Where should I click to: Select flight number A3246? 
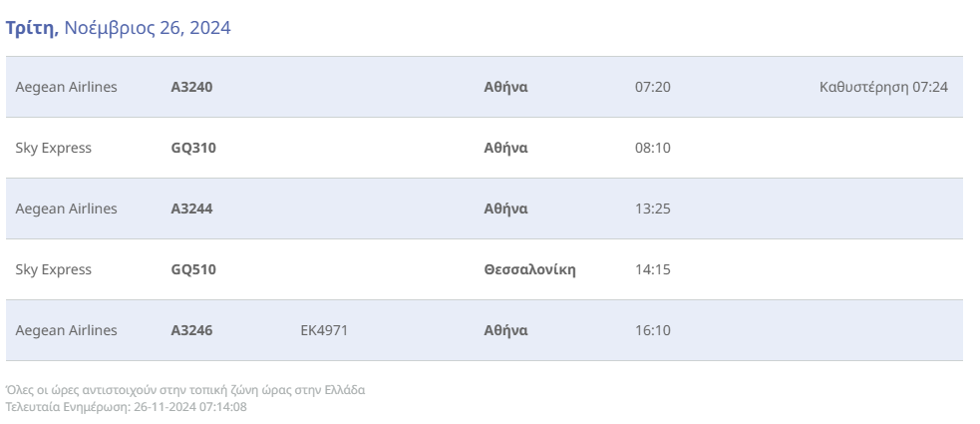(x=191, y=330)
